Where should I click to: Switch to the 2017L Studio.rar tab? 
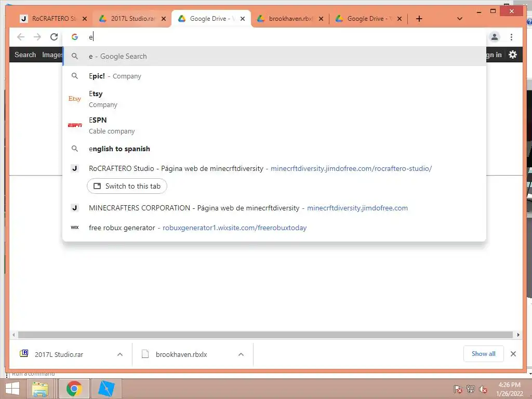coord(130,19)
